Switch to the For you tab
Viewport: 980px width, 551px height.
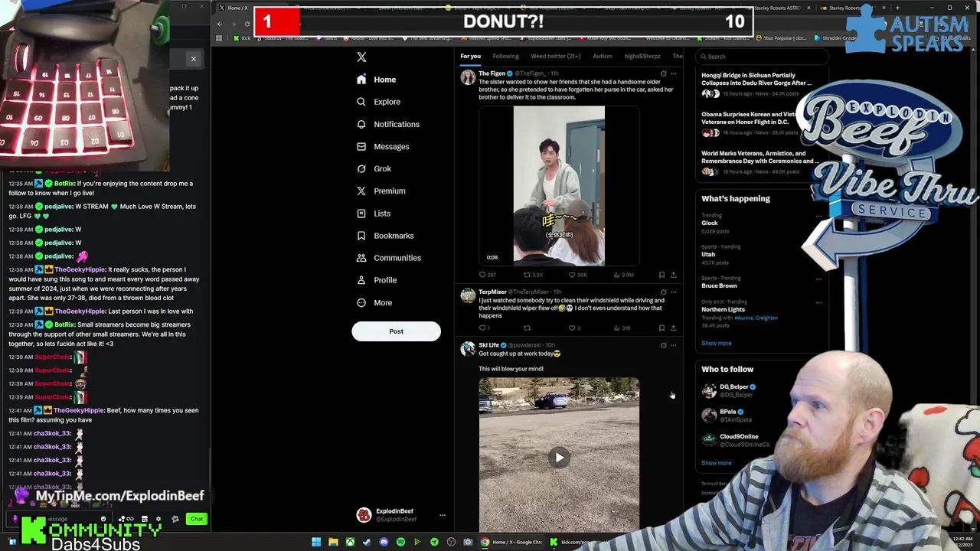(470, 56)
